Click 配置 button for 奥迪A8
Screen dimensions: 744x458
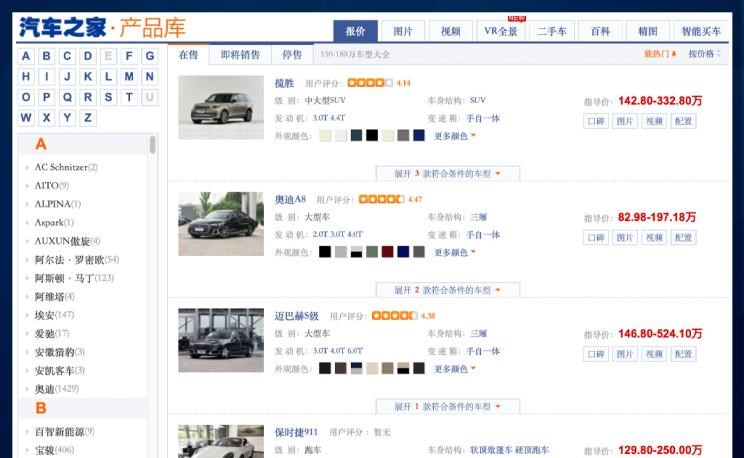coord(683,238)
